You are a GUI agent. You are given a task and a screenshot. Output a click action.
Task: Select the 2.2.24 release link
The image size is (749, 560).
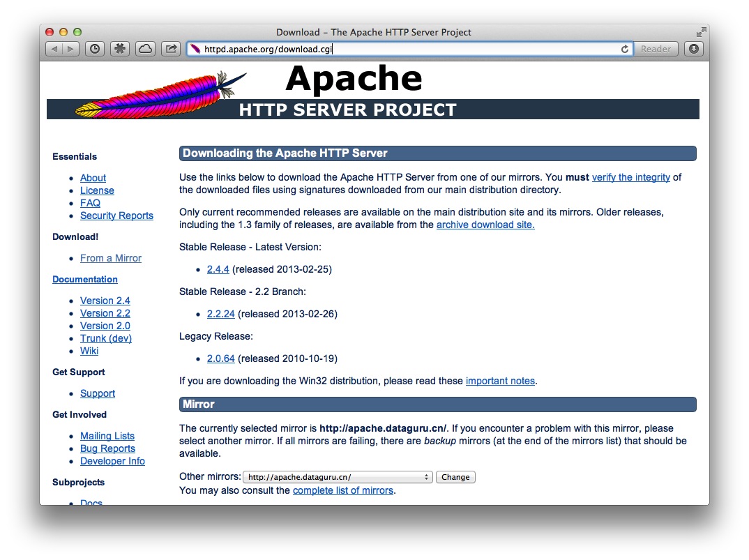pyautogui.click(x=220, y=314)
